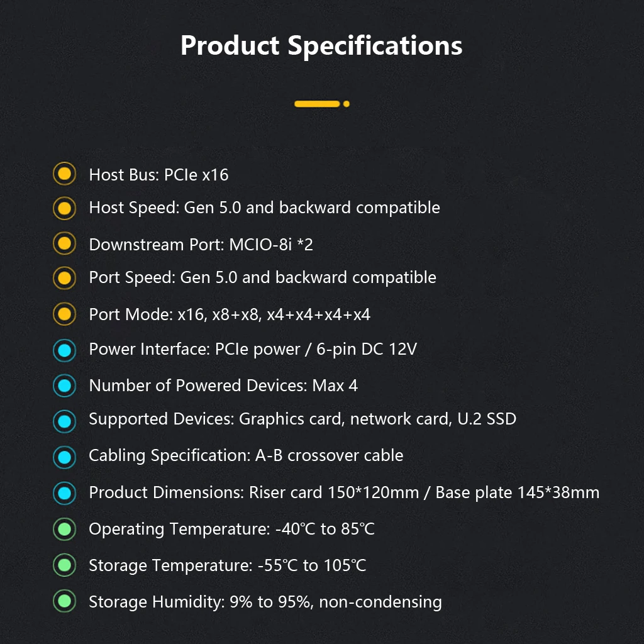Screen dimensions: 644x644
Task: Click the small yellow dot beside the divider
Action: click(x=347, y=104)
